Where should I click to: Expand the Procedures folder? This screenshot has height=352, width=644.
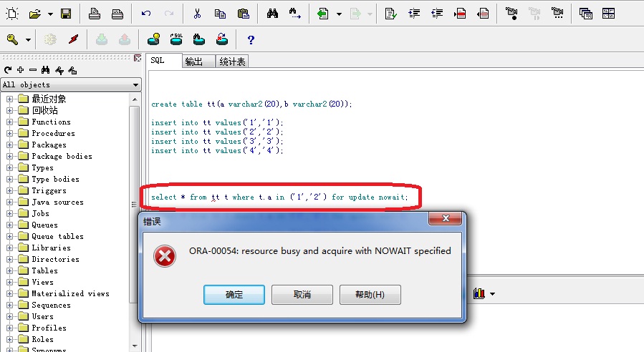pos(9,133)
